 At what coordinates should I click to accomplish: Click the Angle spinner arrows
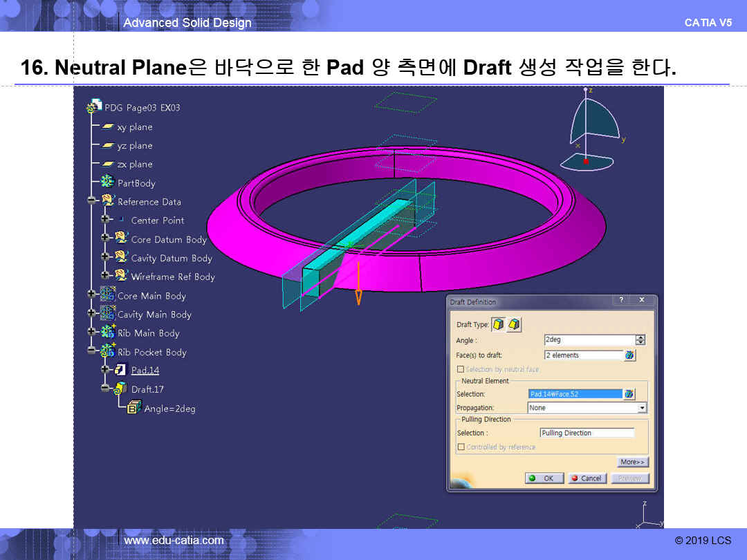point(640,339)
